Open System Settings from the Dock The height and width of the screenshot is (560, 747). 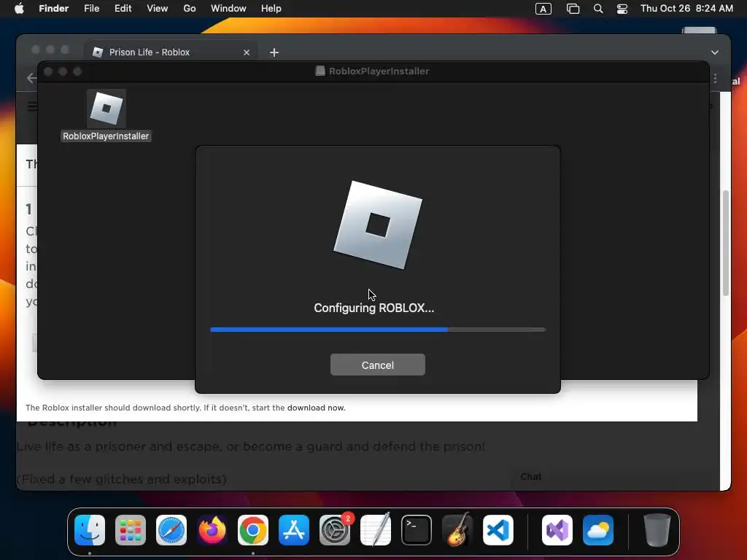(334, 530)
